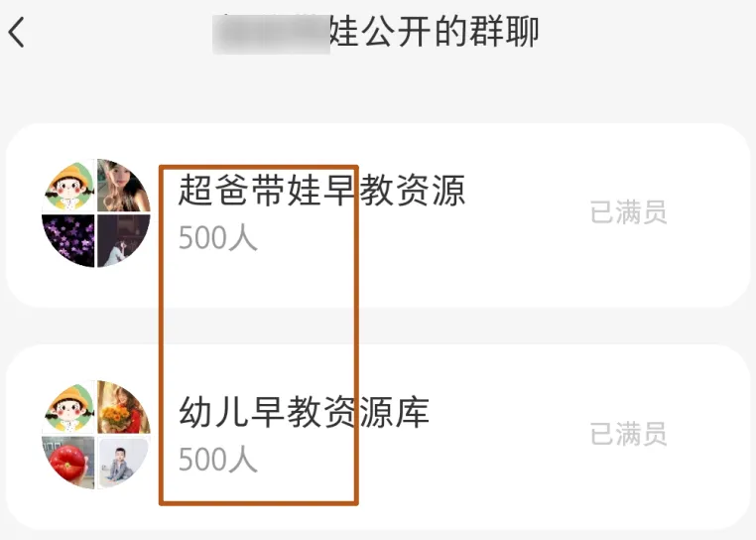Viewport: 756px width, 540px height.
Task: Select the first group chat card
Action: coord(378,215)
